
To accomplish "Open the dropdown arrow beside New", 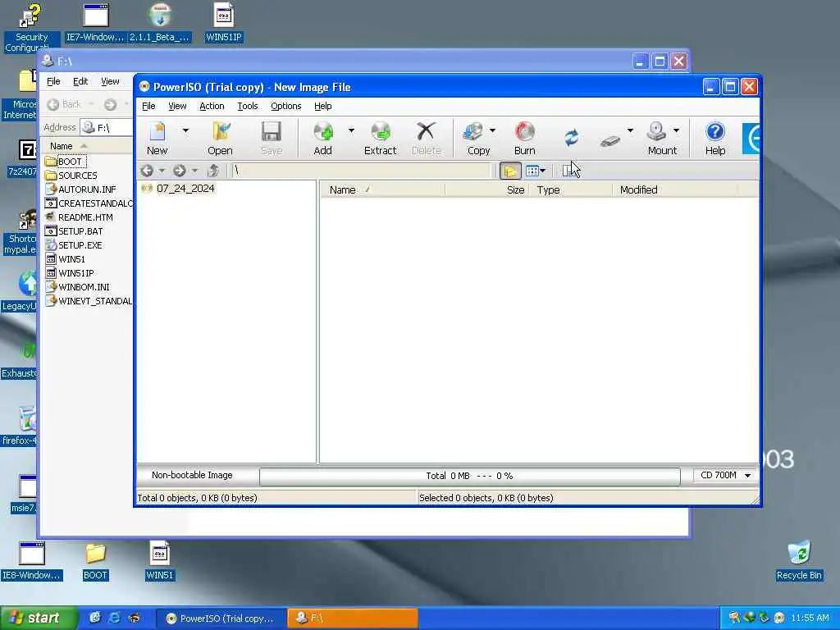I will coord(185,130).
